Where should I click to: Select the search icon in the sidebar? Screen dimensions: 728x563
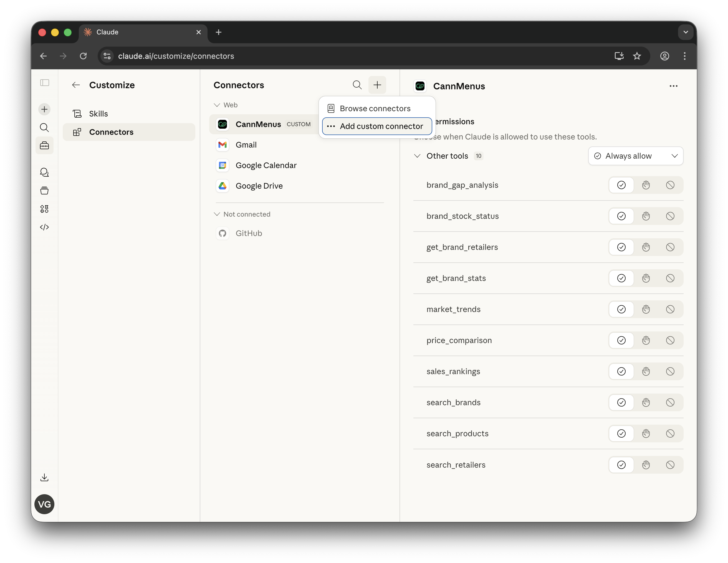(x=44, y=128)
